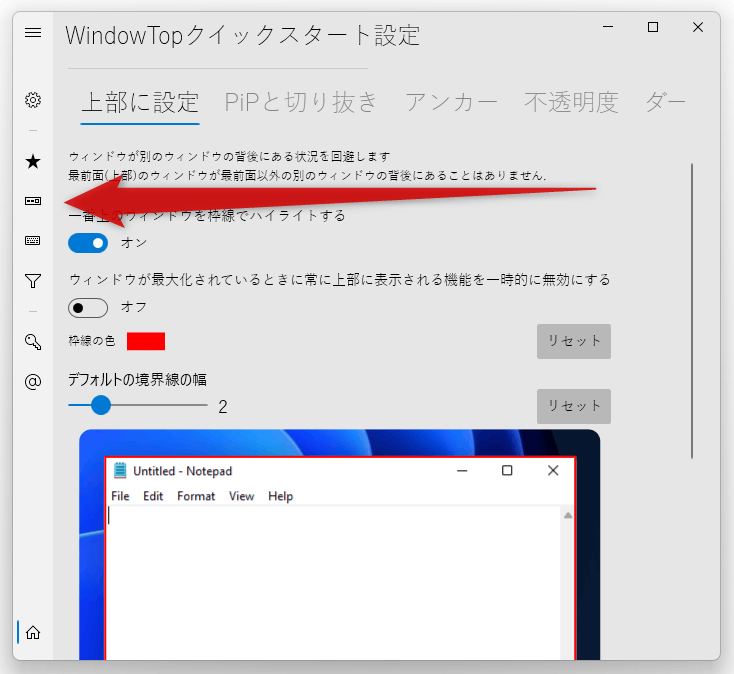Open the funnel filter icon in sidebar
The height and width of the screenshot is (674, 734).
point(33,281)
